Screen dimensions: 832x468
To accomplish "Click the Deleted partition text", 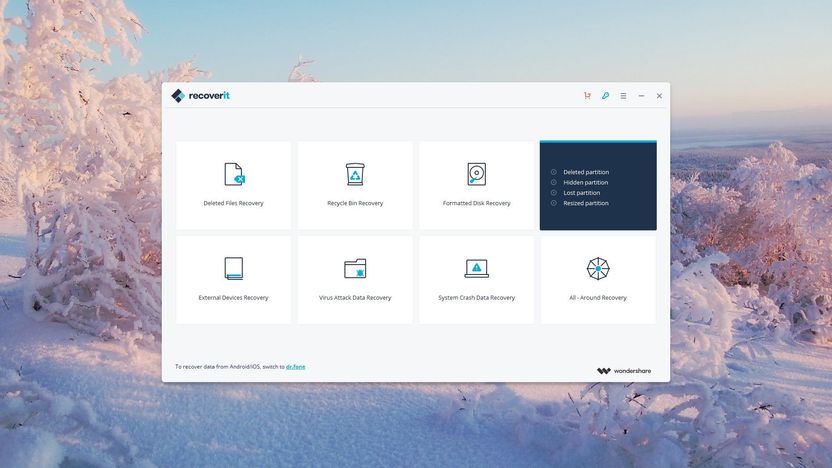I will 586,172.
